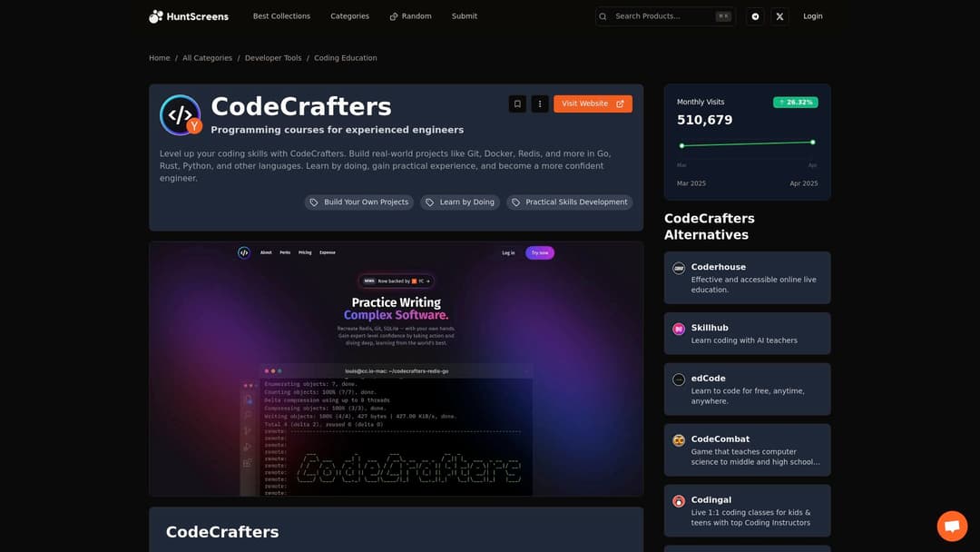Open the Skillhub alternative card
This screenshot has height=552, width=980.
747,333
